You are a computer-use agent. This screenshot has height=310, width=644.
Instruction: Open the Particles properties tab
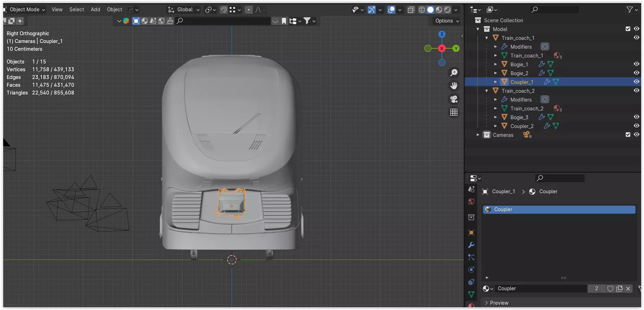tap(471, 257)
